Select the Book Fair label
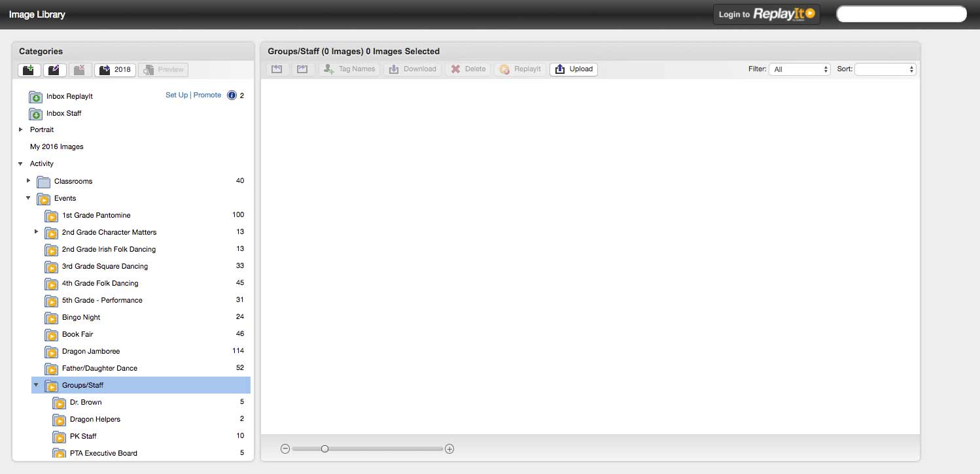Viewport: 980px width, 474px height. click(x=78, y=334)
